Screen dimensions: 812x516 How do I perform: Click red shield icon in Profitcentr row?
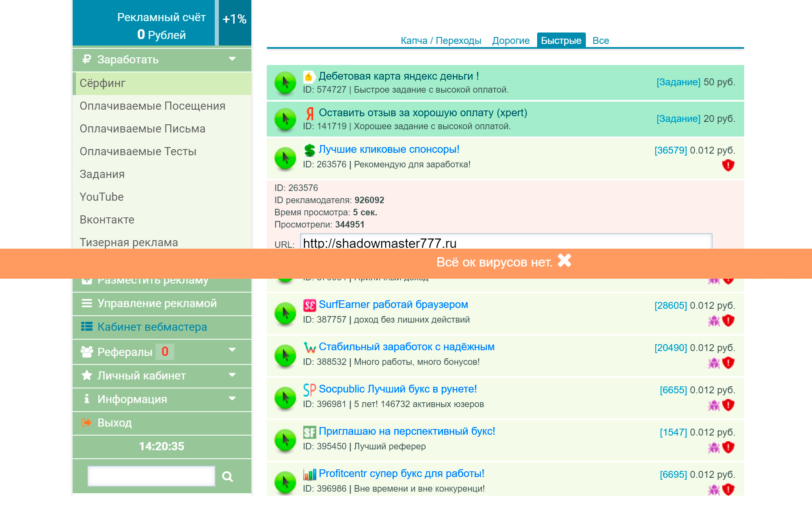pyautogui.click(x=728, y=490)
